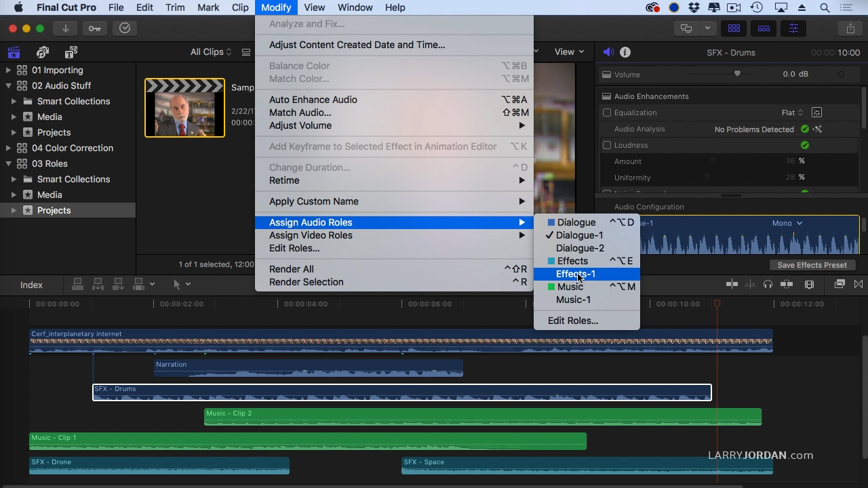Select the Music - Clip 2 timeline clip
Image resolution: width=868 pixels, height=488 pixels.
pos(483,417)
